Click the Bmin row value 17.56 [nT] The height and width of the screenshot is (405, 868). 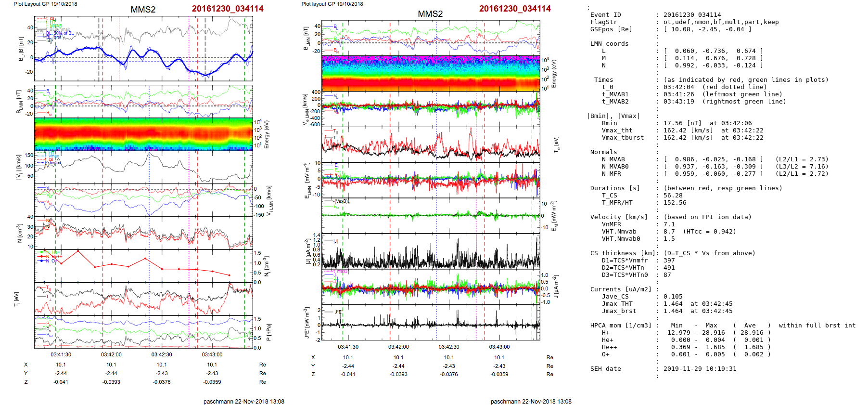pos(682,123)
